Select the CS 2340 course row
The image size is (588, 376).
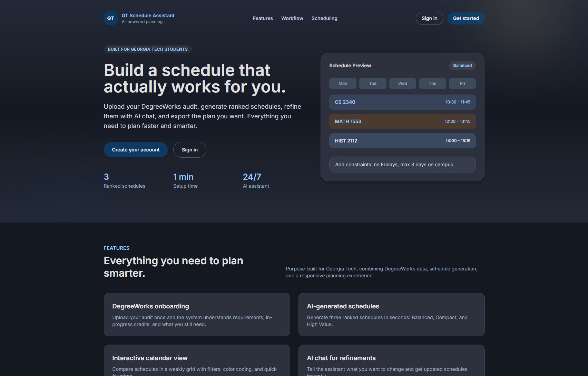point(402,102)
